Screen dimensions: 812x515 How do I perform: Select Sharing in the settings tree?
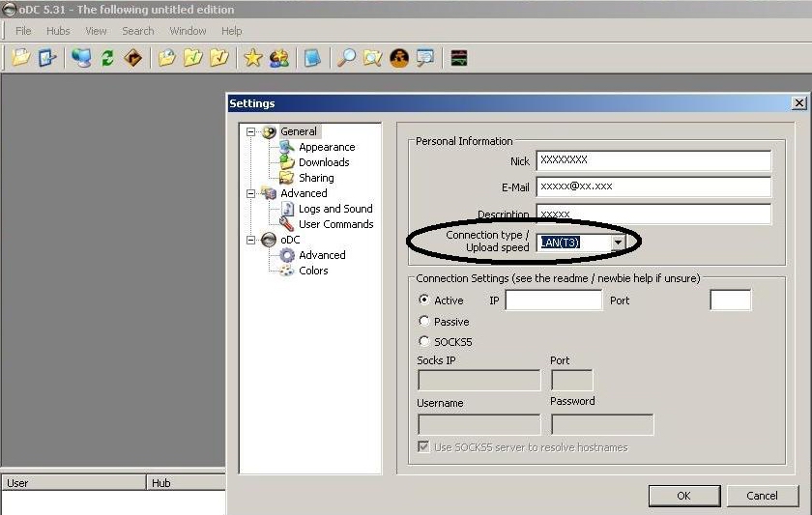[x=316, y=178]
